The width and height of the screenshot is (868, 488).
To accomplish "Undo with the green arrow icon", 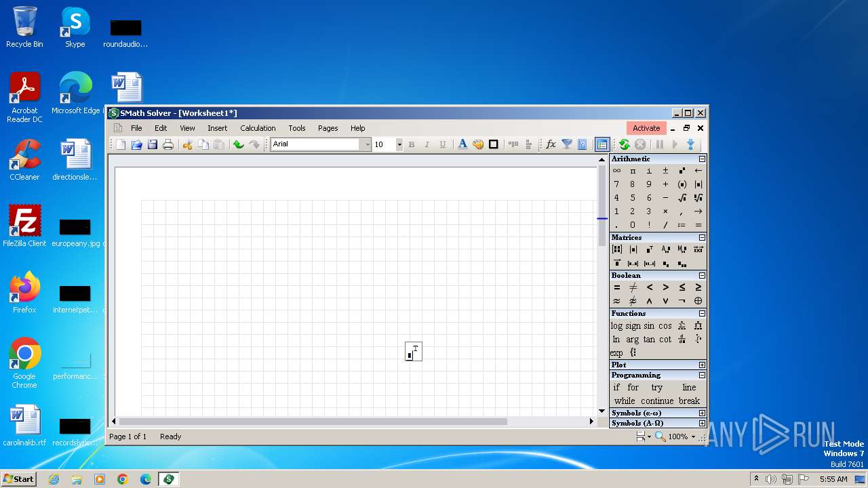I will coord(239,144).
